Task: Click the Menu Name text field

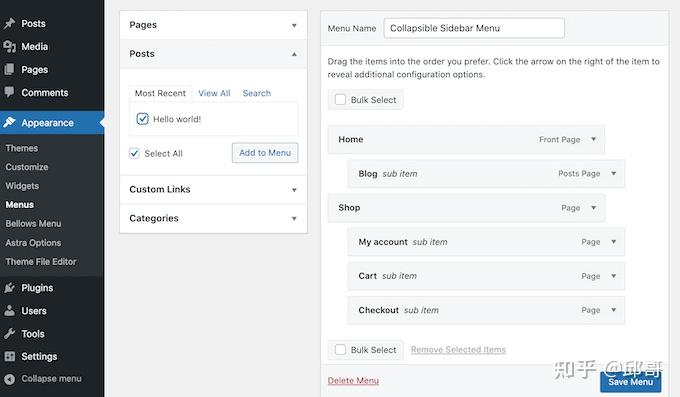Action: click(x=474, y=28)
